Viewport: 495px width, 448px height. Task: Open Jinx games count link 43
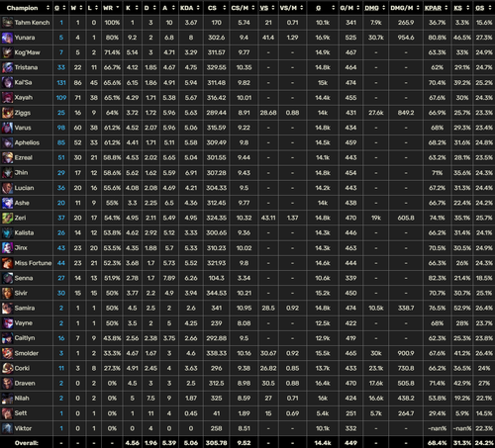pyautogui.click(x=61, y=248)
